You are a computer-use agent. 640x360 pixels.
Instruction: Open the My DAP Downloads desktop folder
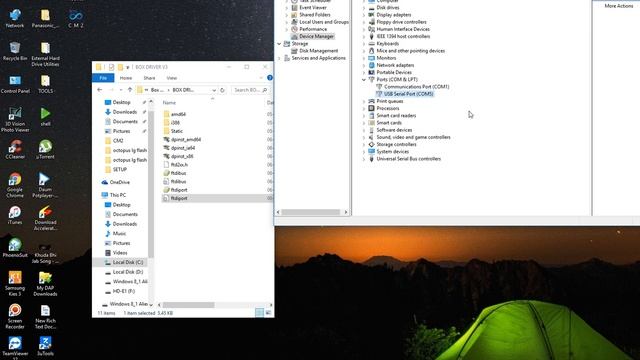[x=45, y=283]
